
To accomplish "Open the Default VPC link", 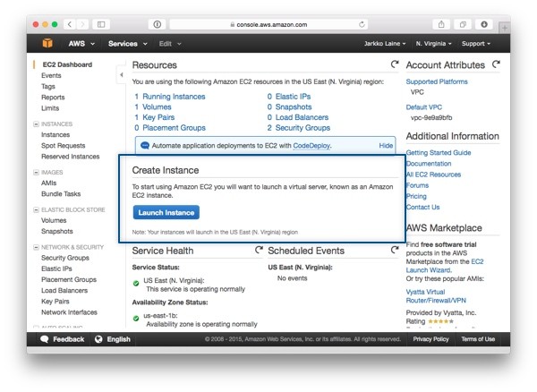I will [423, 107].
